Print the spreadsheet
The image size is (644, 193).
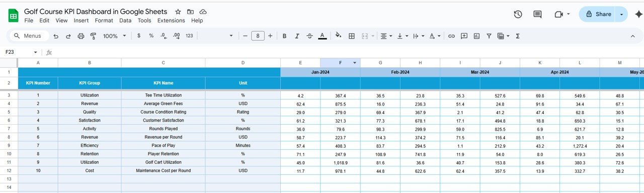point(81,36)
